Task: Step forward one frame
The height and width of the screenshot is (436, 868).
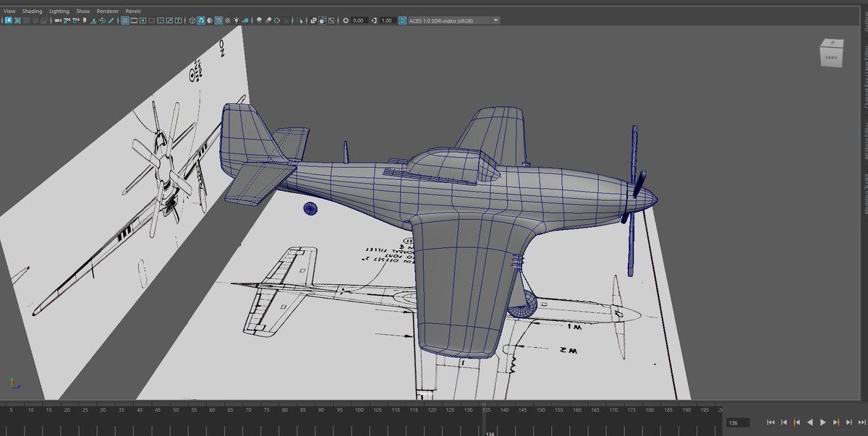Action: 848,422
